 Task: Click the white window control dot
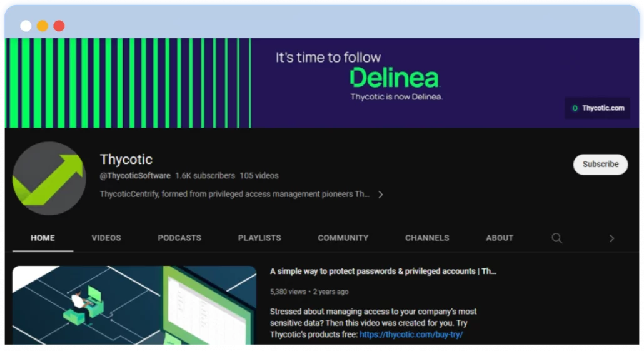[26, 26]
